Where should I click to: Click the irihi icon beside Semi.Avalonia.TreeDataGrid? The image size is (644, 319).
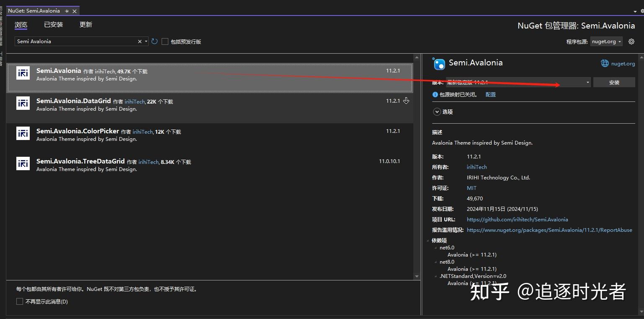[23, 163]
